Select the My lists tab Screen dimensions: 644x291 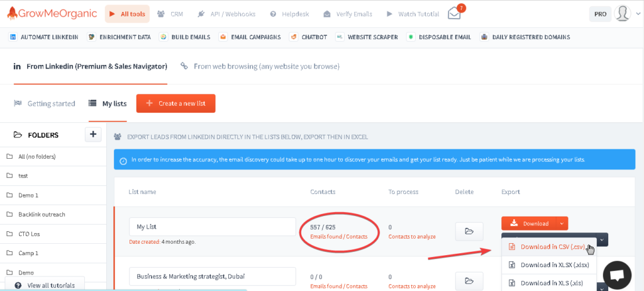(108, 104)
